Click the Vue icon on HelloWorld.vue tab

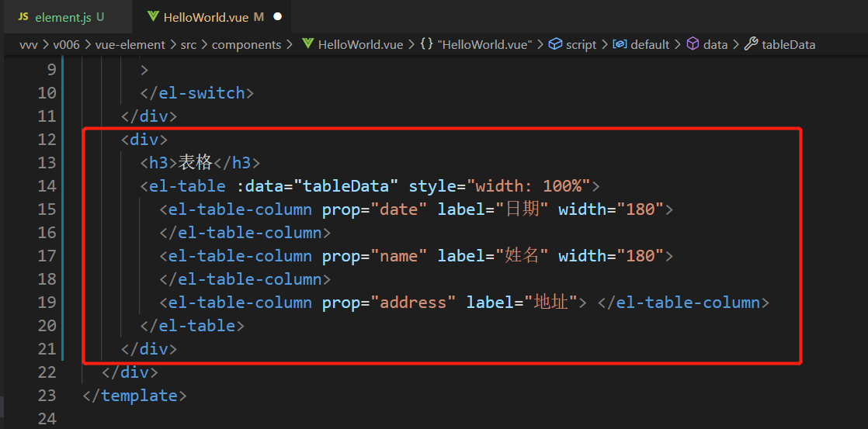[154, 16]
